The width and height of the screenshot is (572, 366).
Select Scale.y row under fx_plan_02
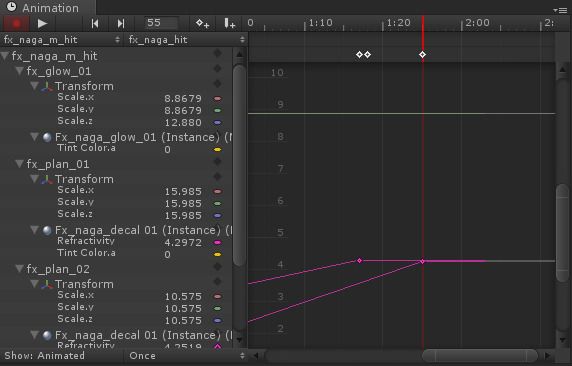(116, 308)
